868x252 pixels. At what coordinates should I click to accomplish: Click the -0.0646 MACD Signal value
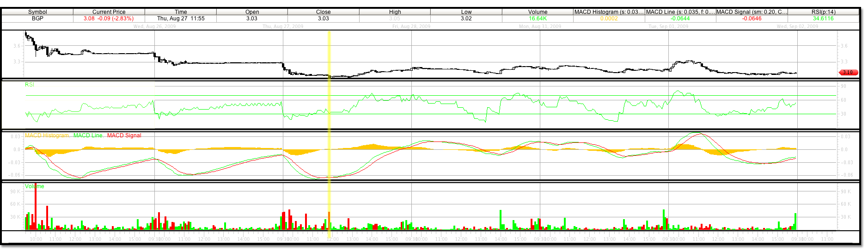(752, 18)
